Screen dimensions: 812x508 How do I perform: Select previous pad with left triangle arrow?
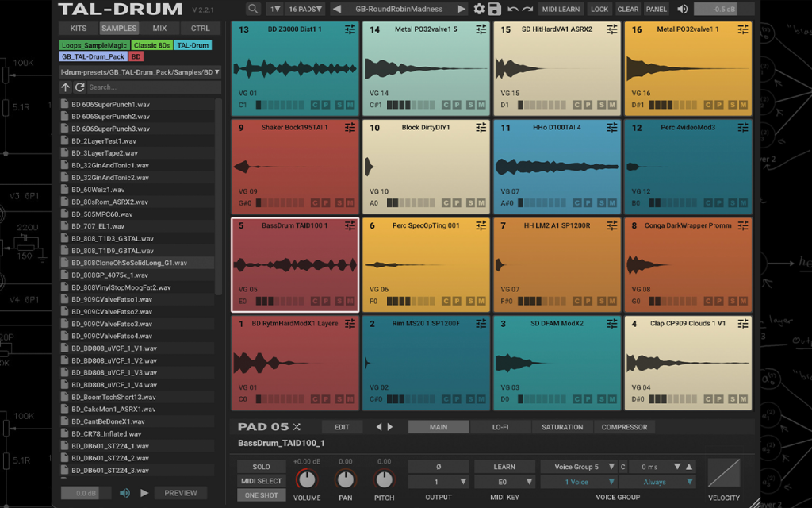378,426
